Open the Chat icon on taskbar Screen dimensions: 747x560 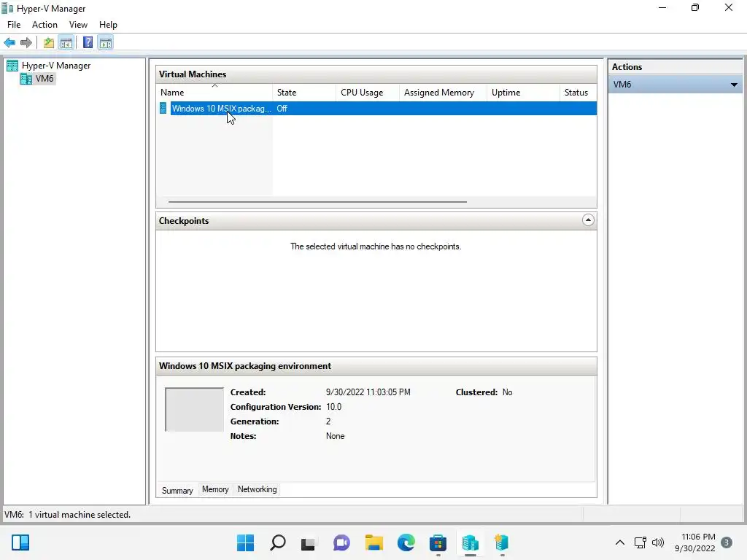coord(341,542)
